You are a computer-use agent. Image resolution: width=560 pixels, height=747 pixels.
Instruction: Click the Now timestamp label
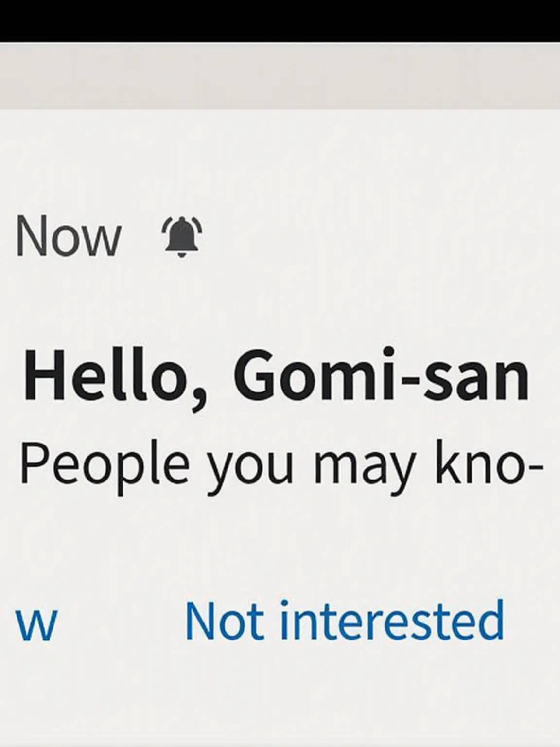[68, 238]
